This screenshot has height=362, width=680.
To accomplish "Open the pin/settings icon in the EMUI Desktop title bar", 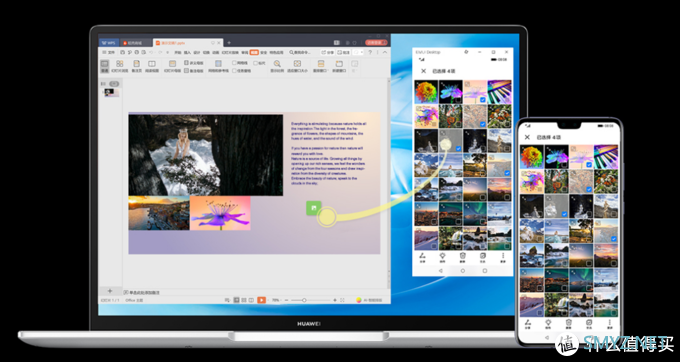I will tap(466, 52).
